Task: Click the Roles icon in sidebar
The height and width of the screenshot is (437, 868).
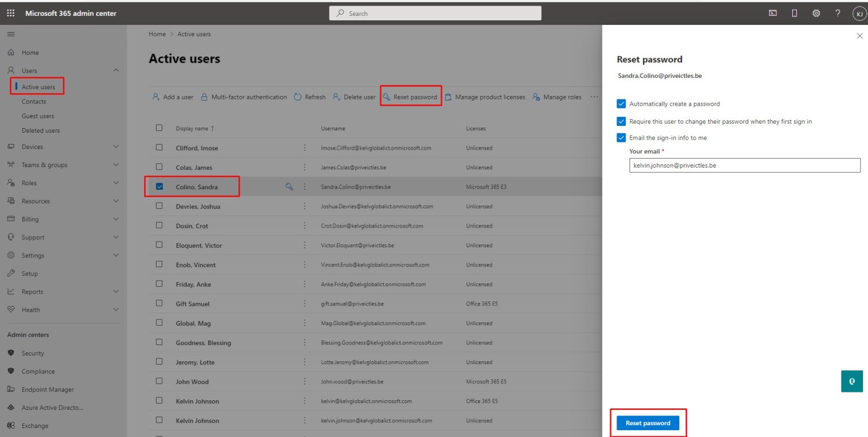Action: pos(11,183)
